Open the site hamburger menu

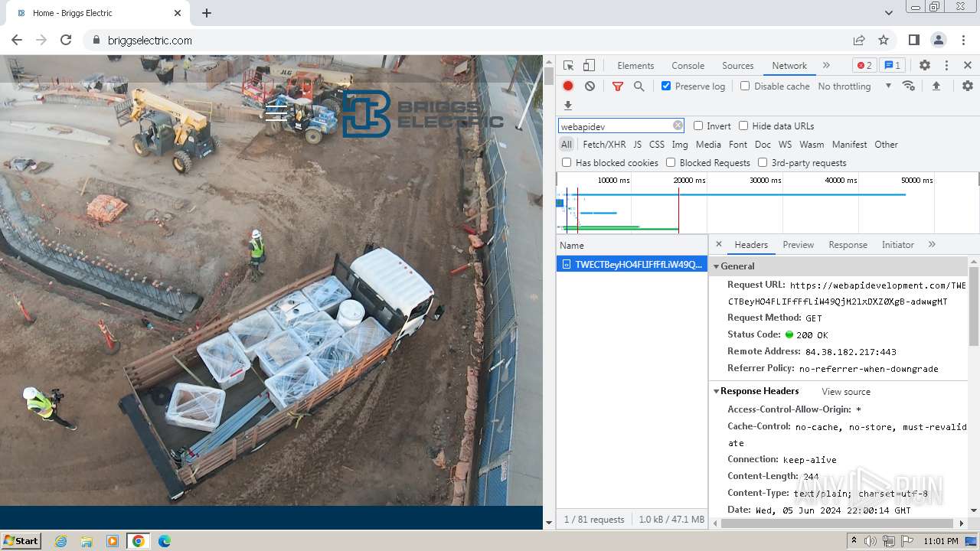pos(276,113)
